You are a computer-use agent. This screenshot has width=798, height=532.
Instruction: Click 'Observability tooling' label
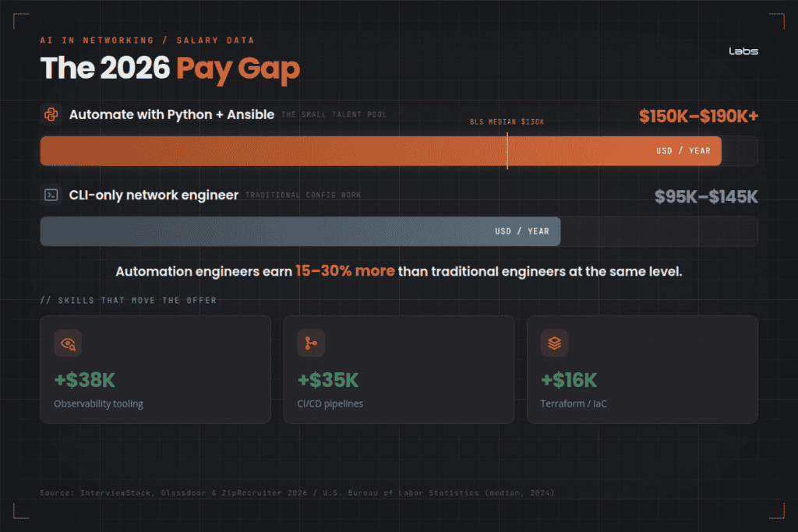[x=99, y=403]
